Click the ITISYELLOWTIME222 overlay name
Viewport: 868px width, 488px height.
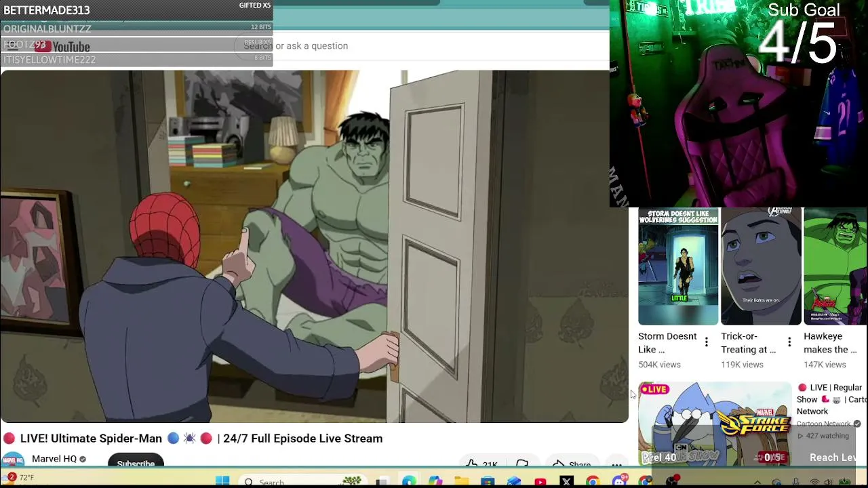click(x=50, y=60)
